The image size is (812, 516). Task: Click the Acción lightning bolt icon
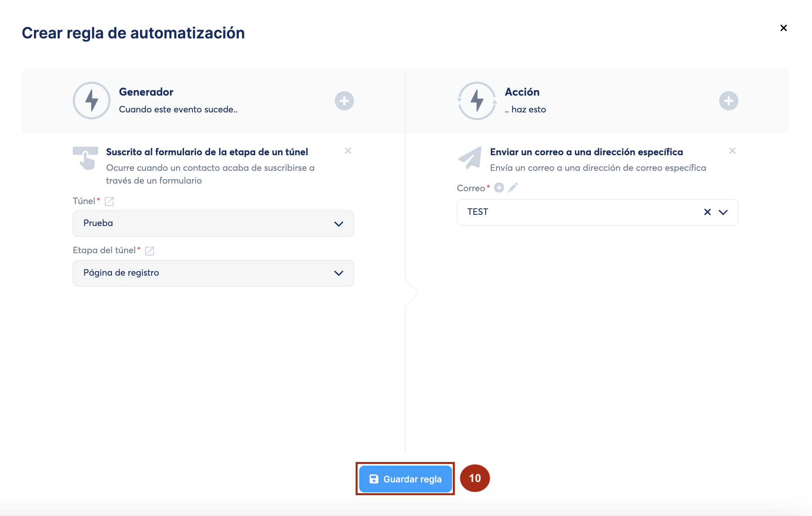pos(477,100)
